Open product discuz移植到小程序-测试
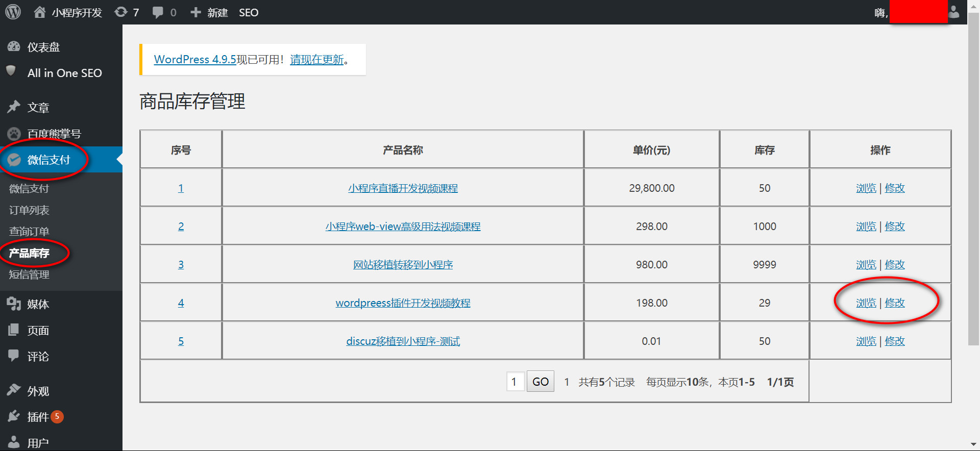980x451 pixels. pos(403,341)
